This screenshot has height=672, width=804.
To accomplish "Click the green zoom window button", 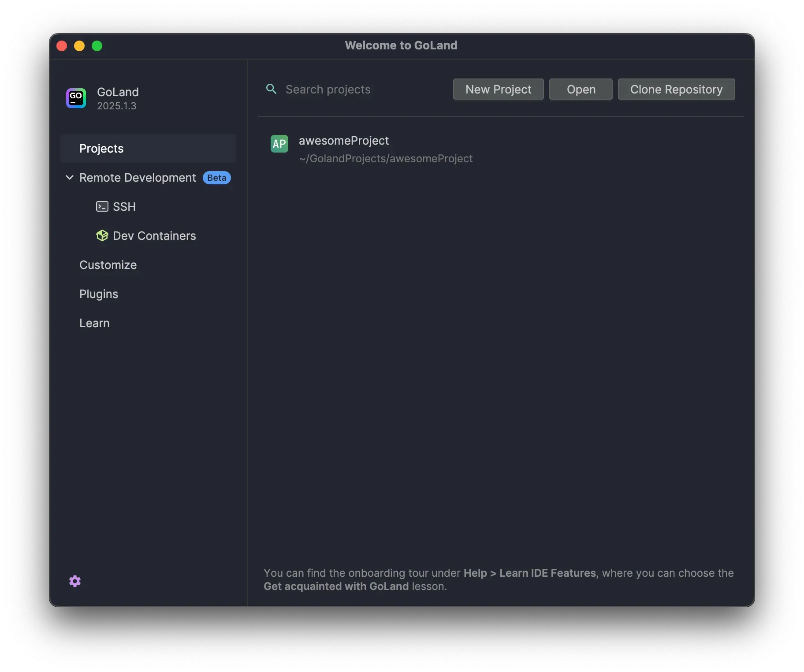I will pyautogui.click(x=97, y=45).
